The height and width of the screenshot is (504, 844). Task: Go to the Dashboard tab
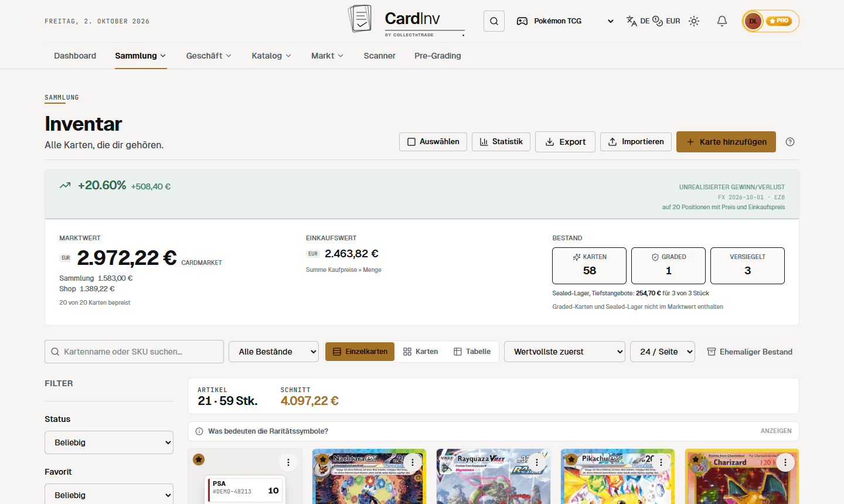click(75, 56)
